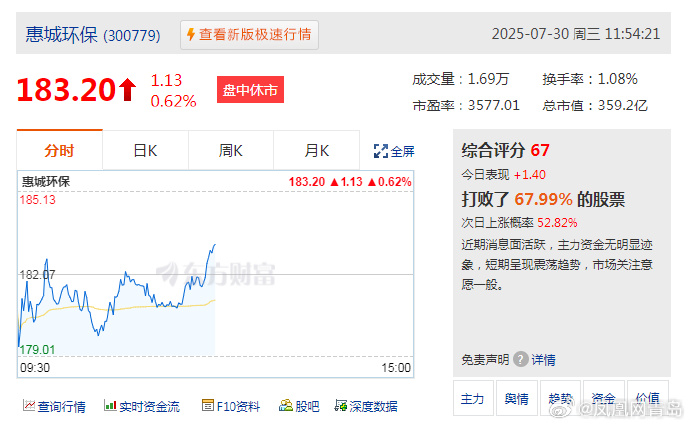The image size is (690, 425).
Task: Switch to the 月K chart tab
Action: (316, 150)
